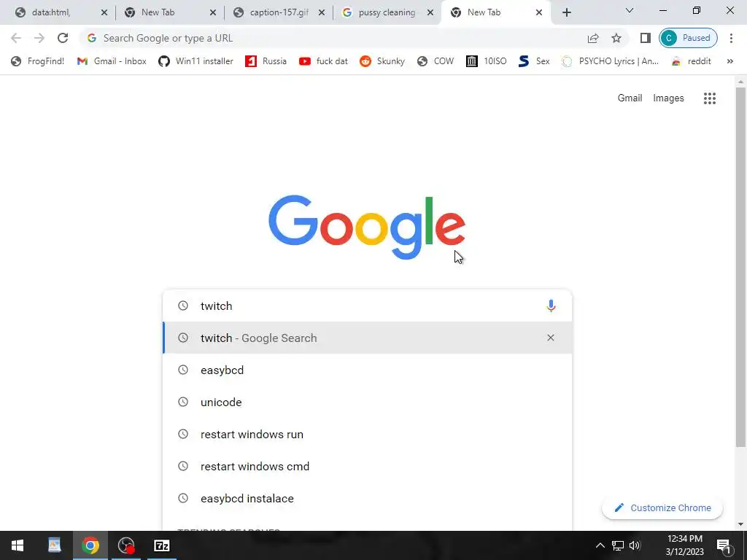Image resolution: width=747 pixels, height=560 pixels.
Task: Open the Images link
Action: [x=668, y=98]
